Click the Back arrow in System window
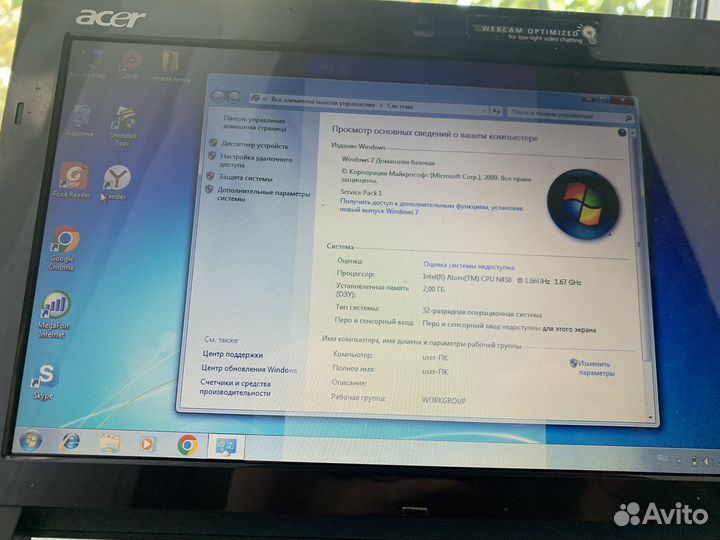Screen dimensions: 720x540 (219, 96)
